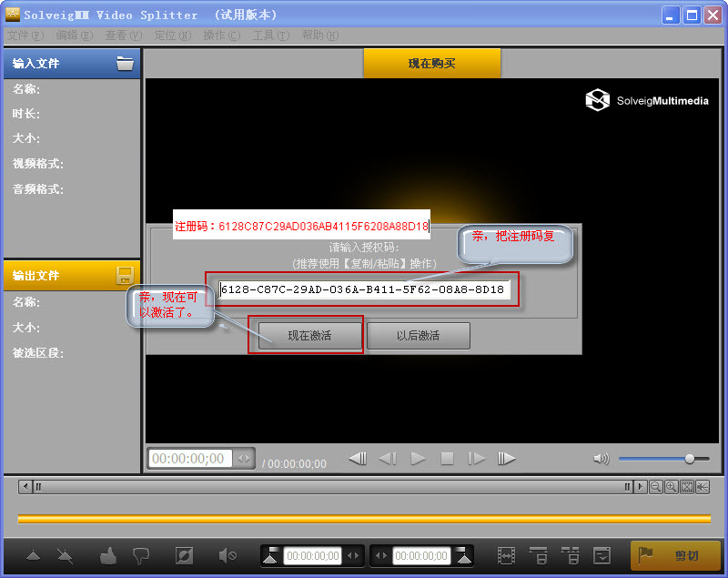Click the audio silence speaker icon
This screenshot has width=728, height=578.
click(227, 556)
